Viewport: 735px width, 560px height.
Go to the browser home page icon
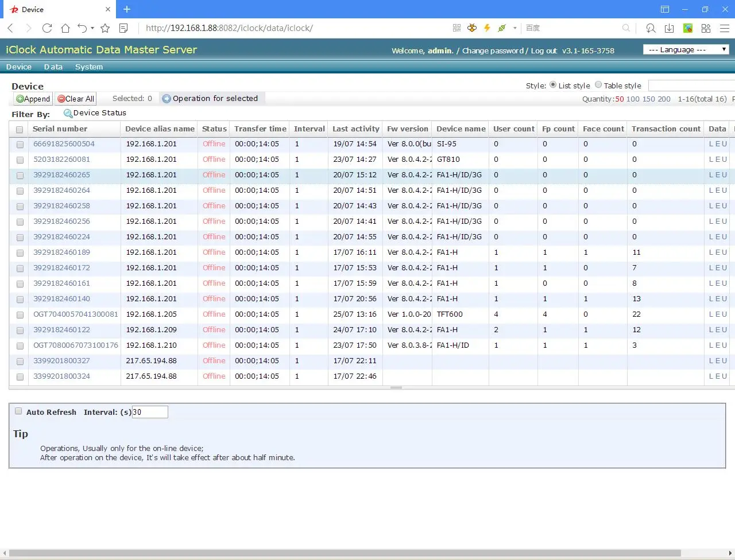65,28
